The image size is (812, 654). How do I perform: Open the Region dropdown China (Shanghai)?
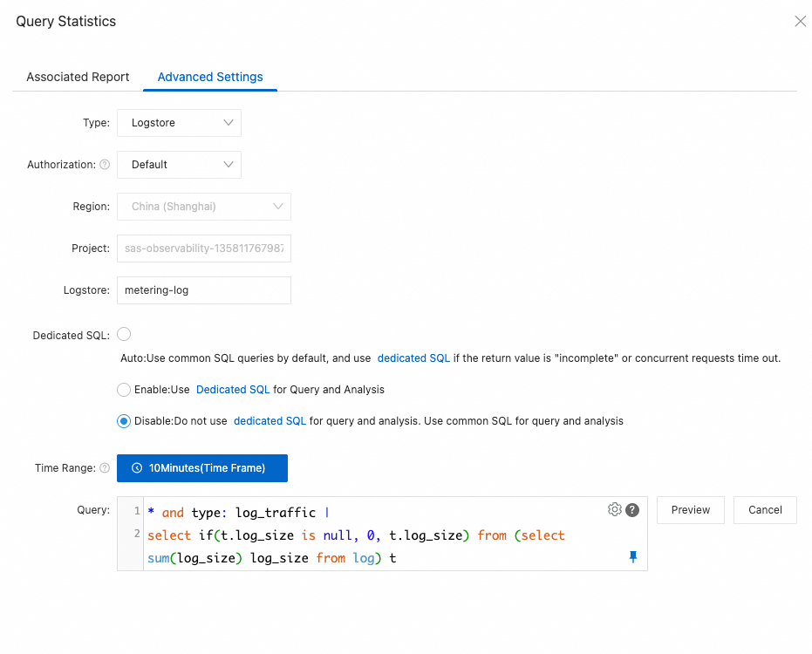[203, 207]
